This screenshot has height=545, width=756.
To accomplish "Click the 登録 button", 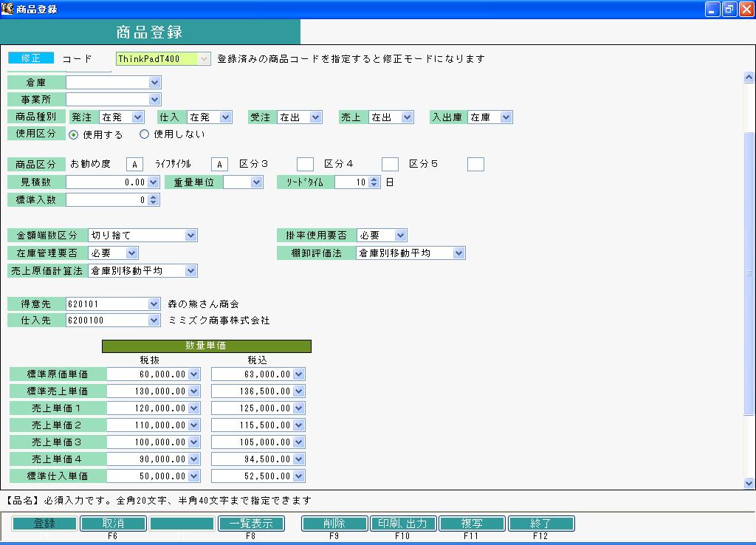I will click(44, 524).
